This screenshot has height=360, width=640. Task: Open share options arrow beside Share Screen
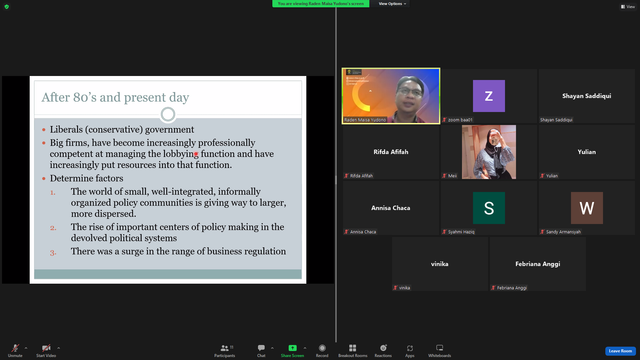coord(305,348)
